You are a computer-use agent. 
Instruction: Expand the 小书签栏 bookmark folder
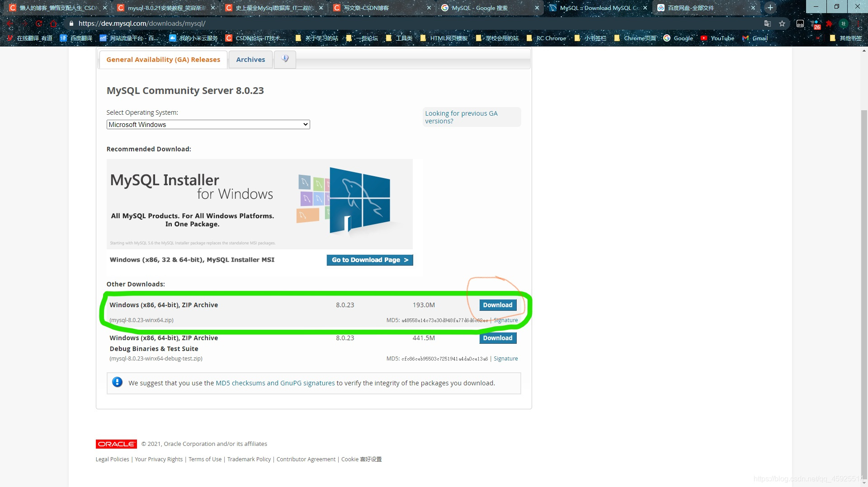tap(590, 38)
